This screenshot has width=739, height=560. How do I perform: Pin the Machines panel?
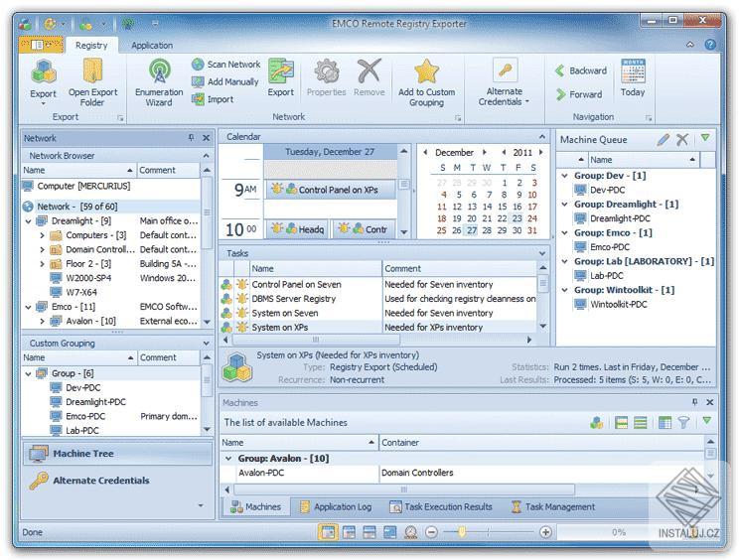[x=694, y=402]
